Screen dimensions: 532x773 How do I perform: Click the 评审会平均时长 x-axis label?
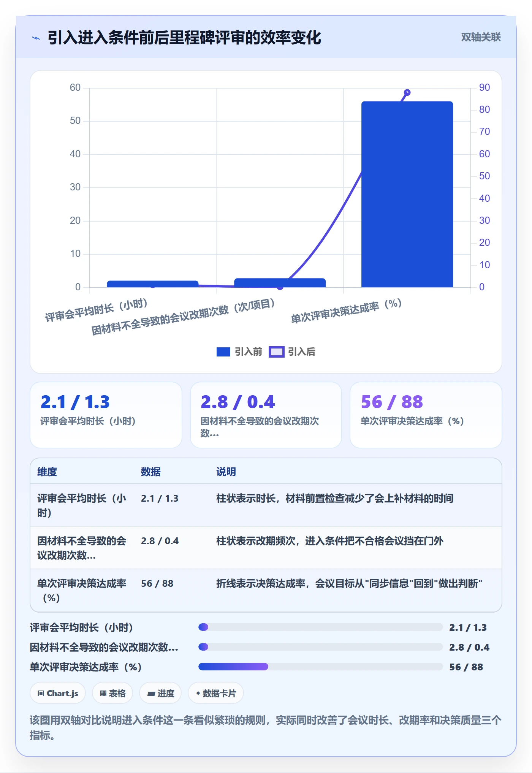pyautogui.click(x=97, y=310)
